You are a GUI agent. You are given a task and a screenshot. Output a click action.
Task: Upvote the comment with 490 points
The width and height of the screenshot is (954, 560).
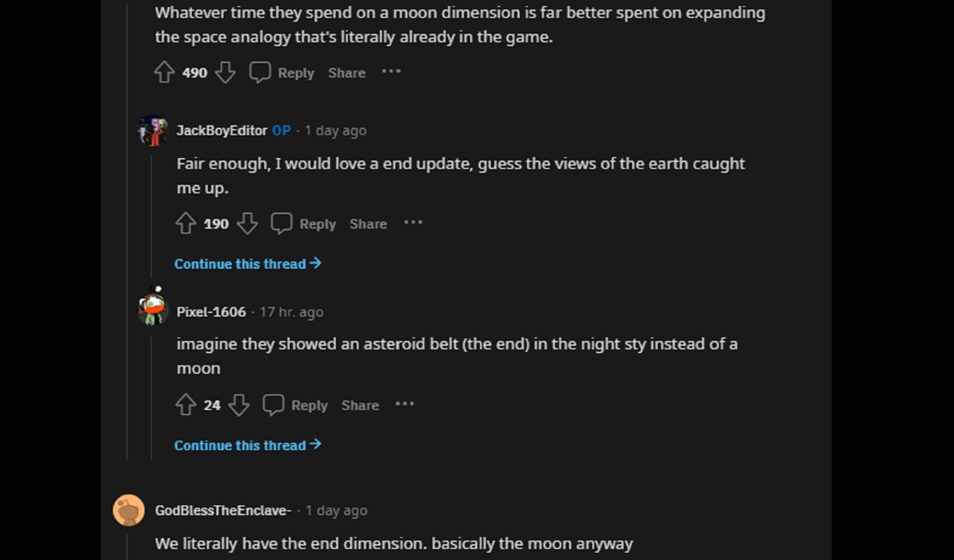[164, 73]
